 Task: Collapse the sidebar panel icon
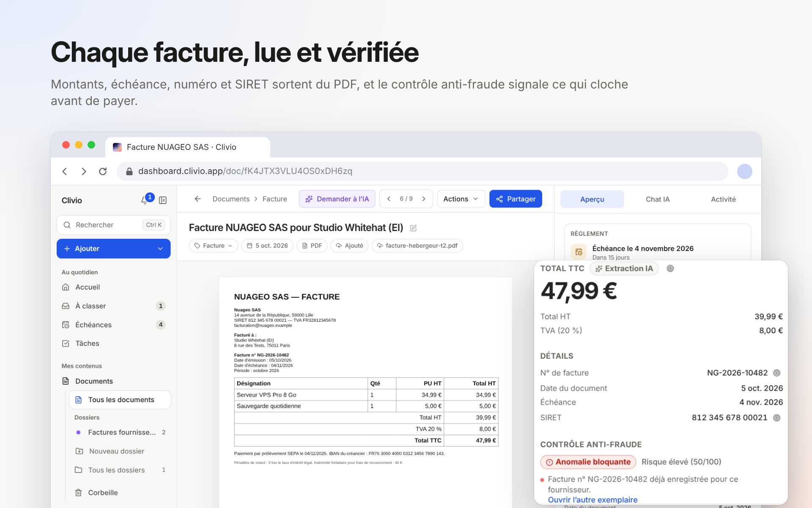pos(163,200)
